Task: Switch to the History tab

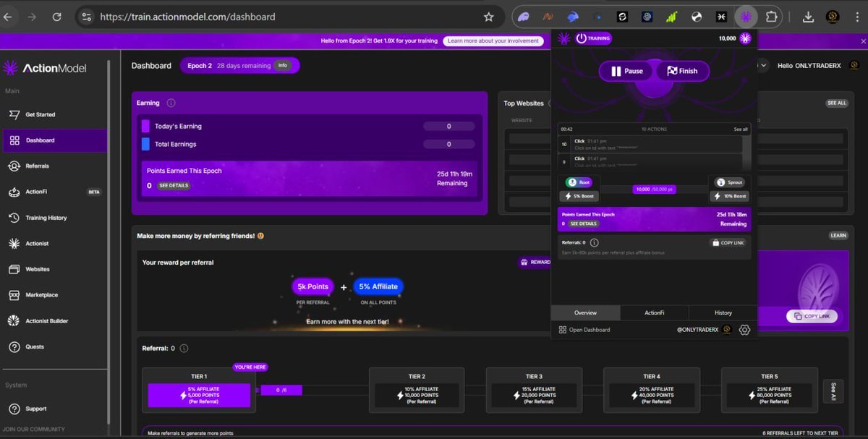Action: coord(723,313)
